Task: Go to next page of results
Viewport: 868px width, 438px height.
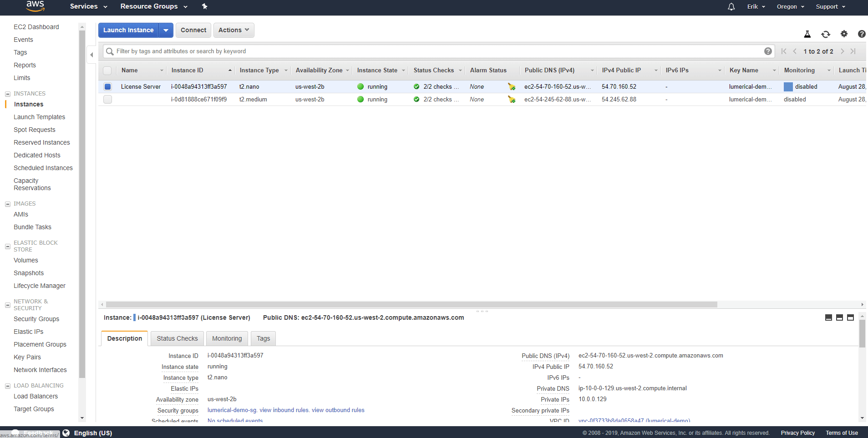Action: (x=842, y=51)
